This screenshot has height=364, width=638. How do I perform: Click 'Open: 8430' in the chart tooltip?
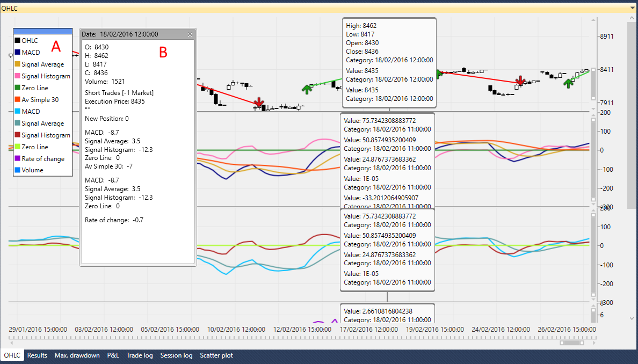point(363,43)
